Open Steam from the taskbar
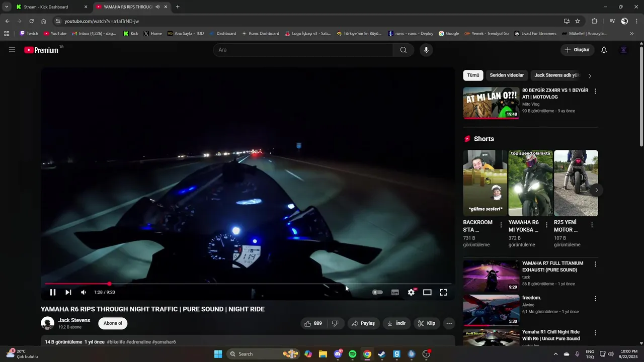This screenshot has height=362, width=644. (x=382, y=354)
